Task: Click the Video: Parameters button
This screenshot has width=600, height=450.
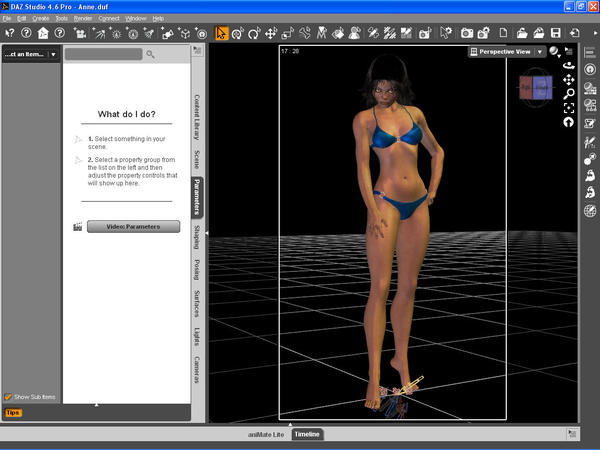Action: point(133,227)
